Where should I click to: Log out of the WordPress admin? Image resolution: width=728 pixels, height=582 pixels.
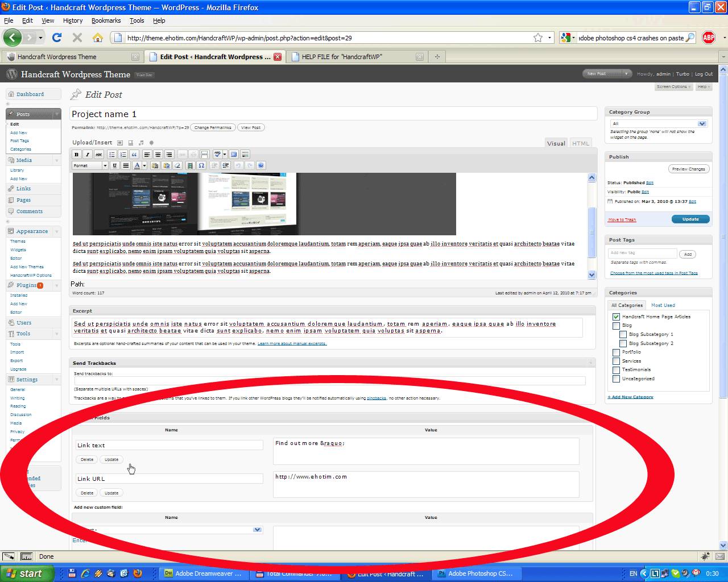point(704,74)
